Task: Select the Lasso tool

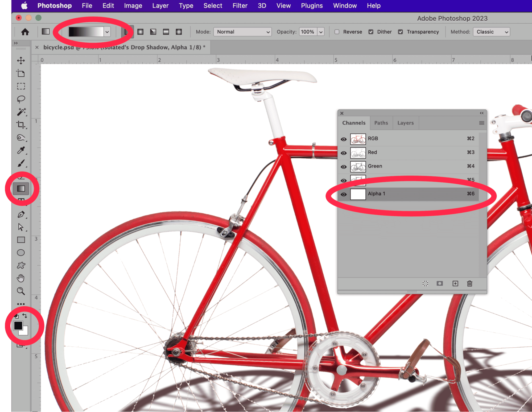Action: pos(21,99)
